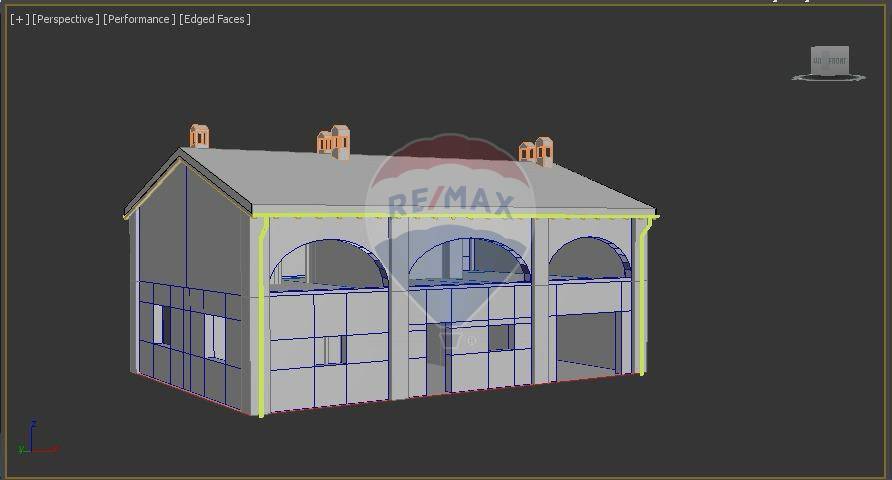Open the Perspective point-of-view viewport menu
This screenshot has height=480, width=892.
tap(65, 19)
